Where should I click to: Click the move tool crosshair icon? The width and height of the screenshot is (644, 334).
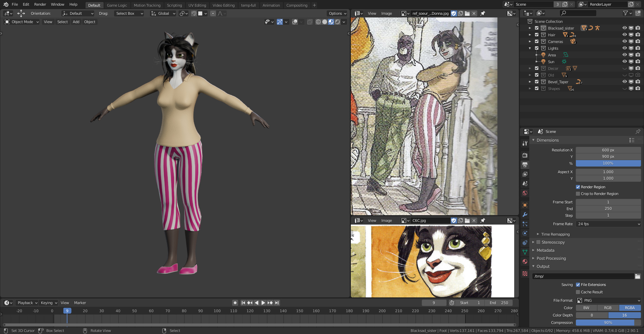coord(21,13)
